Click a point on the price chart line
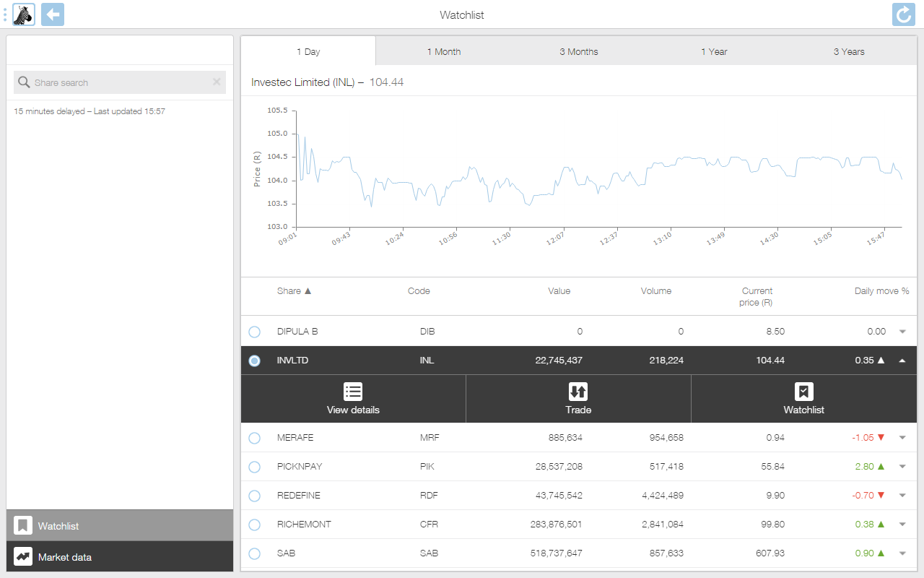The image size is (924, 578). 693,158
